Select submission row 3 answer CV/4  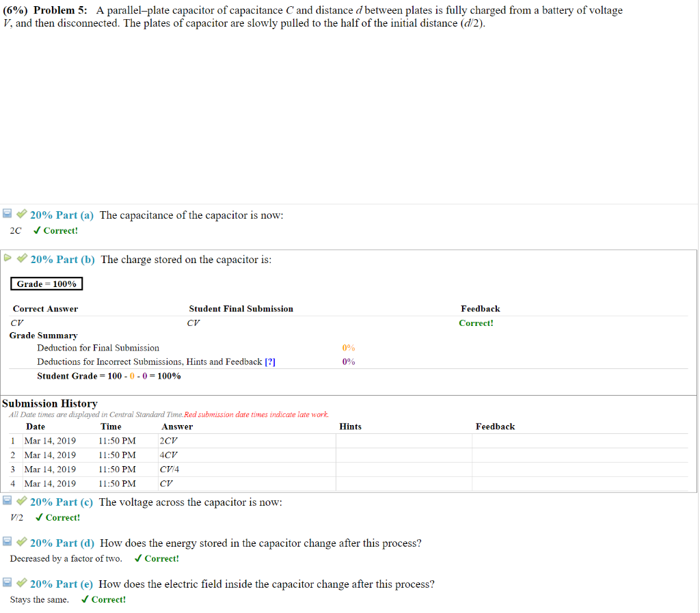click(170, 469)
